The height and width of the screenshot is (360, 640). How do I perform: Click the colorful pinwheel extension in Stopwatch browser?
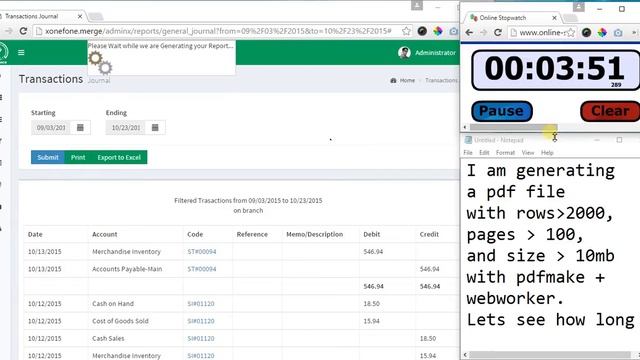coord(602,33)
